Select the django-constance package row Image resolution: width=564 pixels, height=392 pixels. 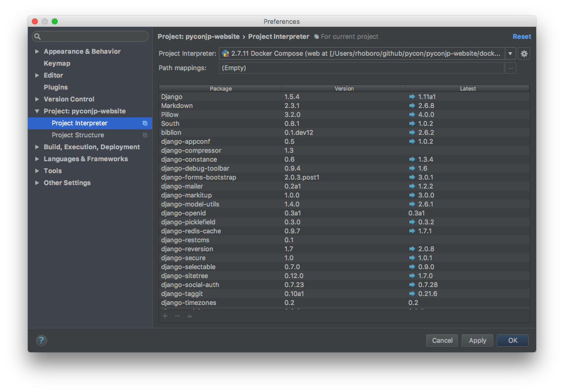344,159
